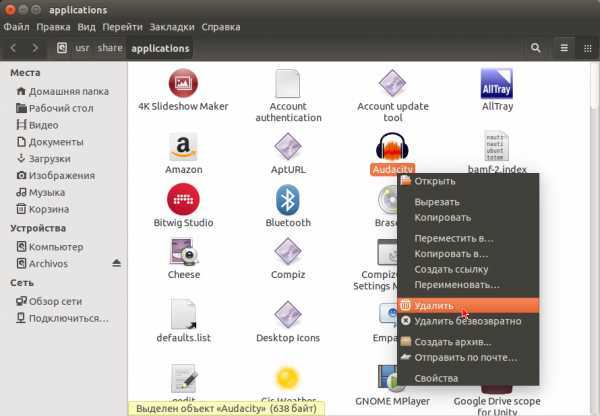600x416 pixels.
Task: Select the Cheese webcam icon
Action: pyautogui.click(x=184, y=252)
